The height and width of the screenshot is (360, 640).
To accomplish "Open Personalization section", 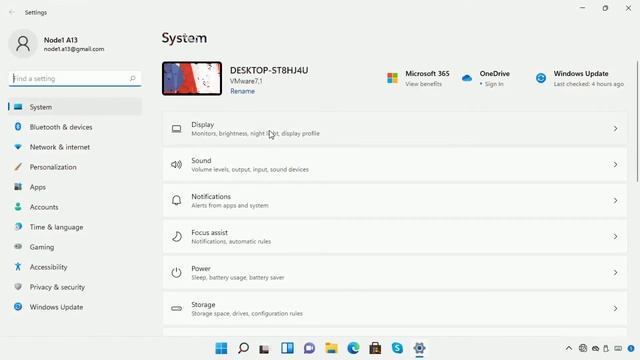I will pos(75,167).
